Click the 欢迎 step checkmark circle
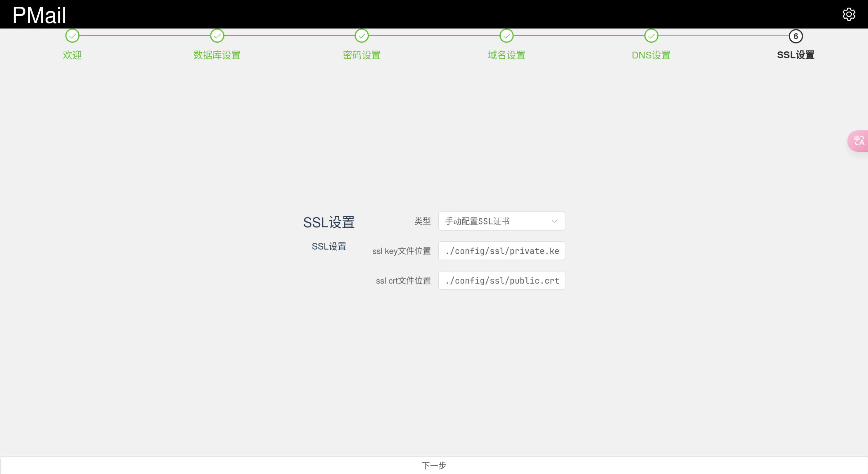 pos(72,36)
